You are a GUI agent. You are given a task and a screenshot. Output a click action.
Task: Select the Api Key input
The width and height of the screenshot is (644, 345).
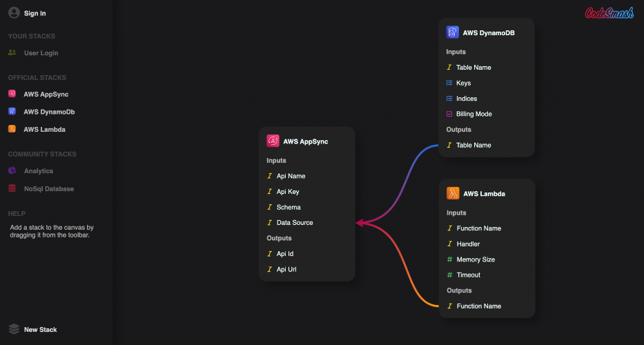tap(288, 191)
